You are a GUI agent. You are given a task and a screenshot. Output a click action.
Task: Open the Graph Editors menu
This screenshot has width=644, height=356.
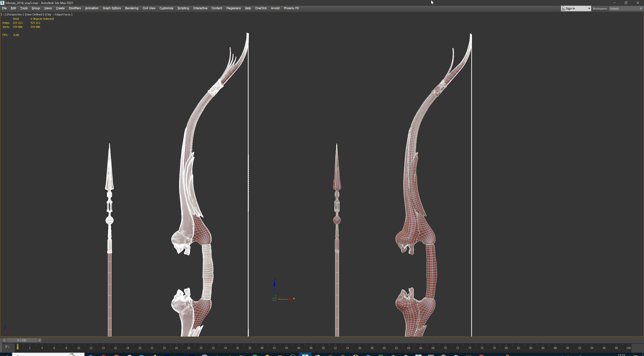112,8
